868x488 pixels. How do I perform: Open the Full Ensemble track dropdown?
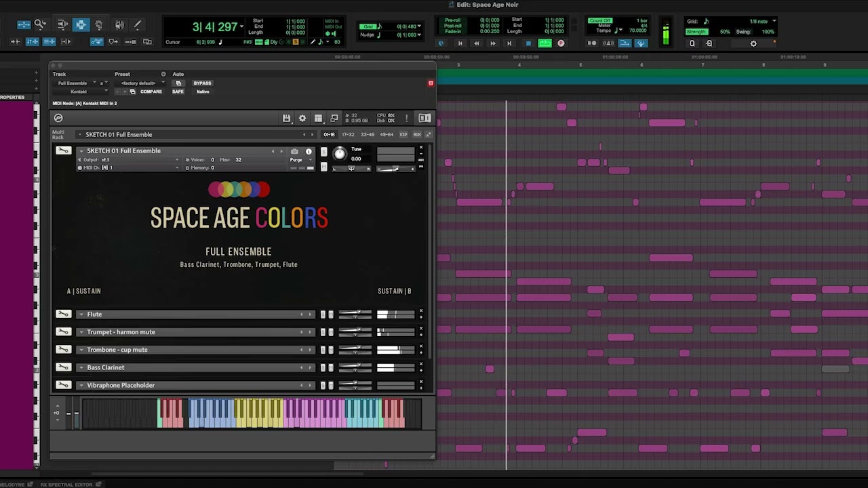coord(76,83)
